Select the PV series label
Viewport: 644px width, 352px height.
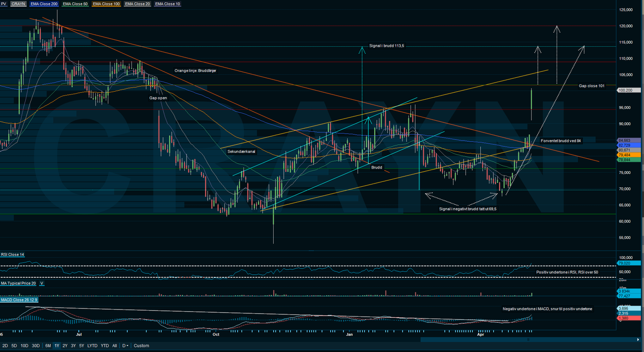[4, 4]
